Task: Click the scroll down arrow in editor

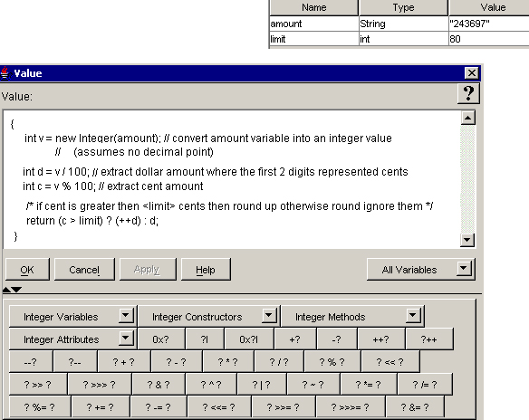Action: pos(467,241)
